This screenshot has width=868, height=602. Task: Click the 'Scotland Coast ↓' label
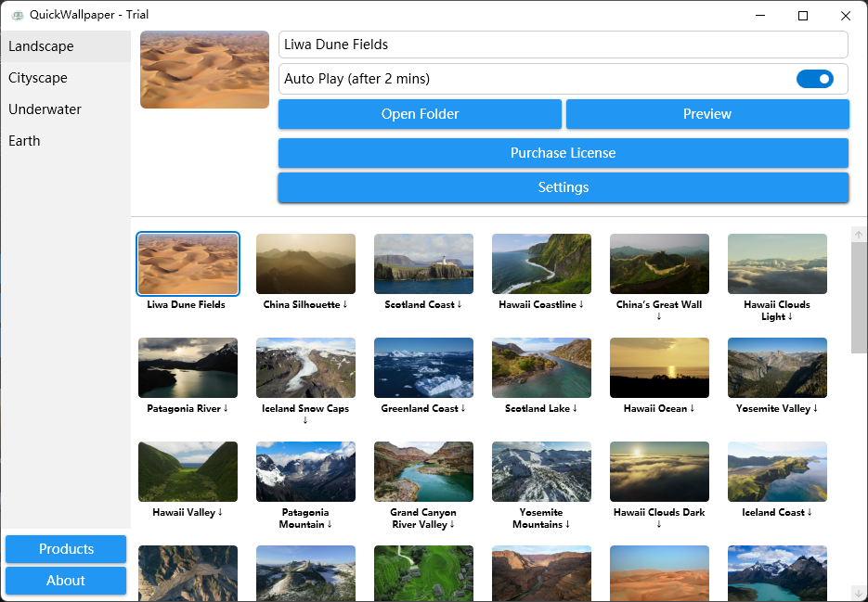(423, 305)
